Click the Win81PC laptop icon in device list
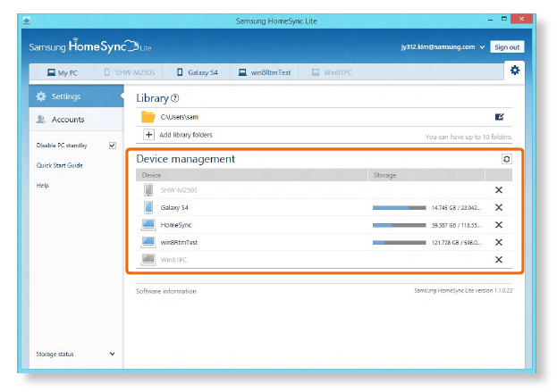The height and width of the screenshot is (392, 557). point(148,259)
